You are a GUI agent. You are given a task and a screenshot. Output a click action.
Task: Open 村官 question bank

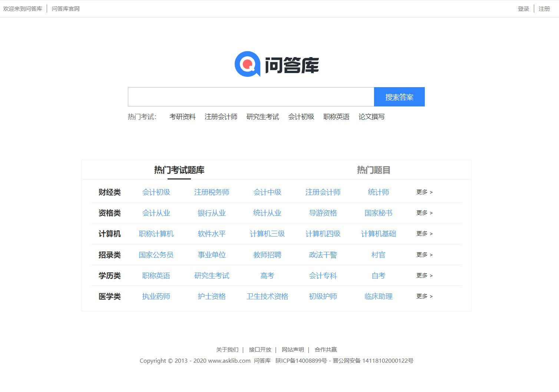pyautogui.click(x=378, y=255)
